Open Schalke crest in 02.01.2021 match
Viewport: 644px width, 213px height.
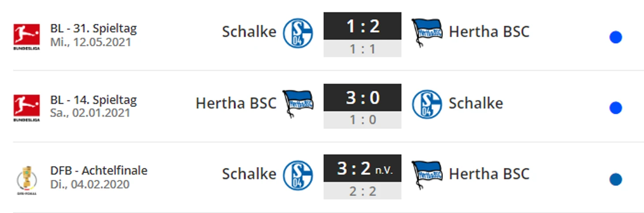click(427, 104)
